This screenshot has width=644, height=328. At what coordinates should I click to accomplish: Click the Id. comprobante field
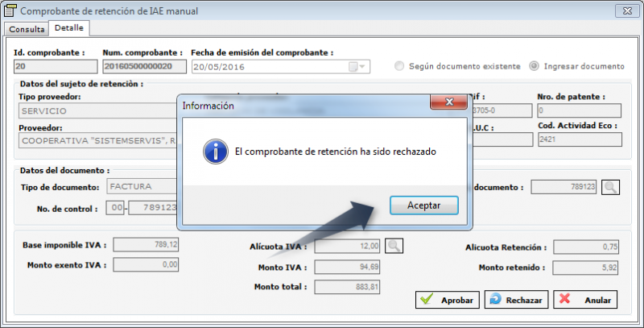56,67
